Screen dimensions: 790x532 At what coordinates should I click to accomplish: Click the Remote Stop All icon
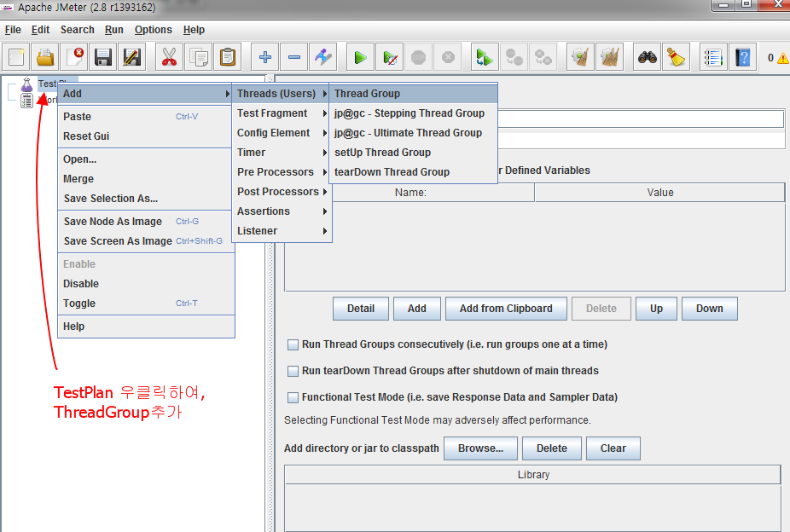tap(514, 57)
